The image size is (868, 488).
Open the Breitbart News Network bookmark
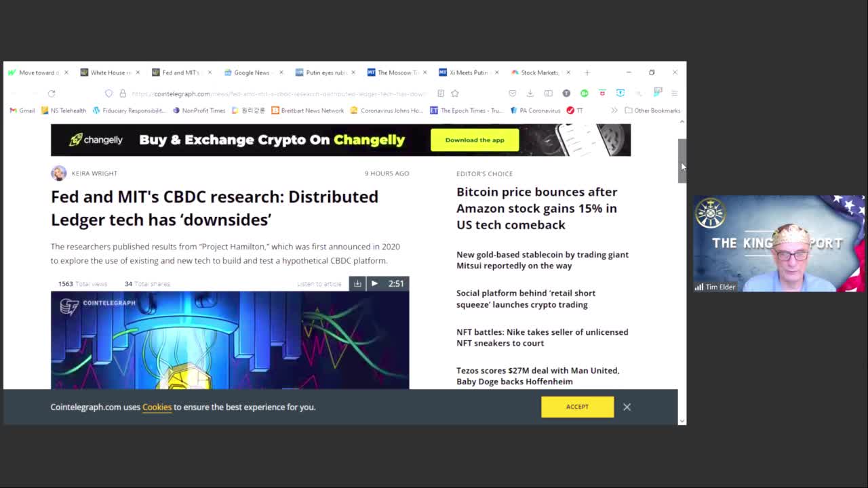click(x=308, y=110)
